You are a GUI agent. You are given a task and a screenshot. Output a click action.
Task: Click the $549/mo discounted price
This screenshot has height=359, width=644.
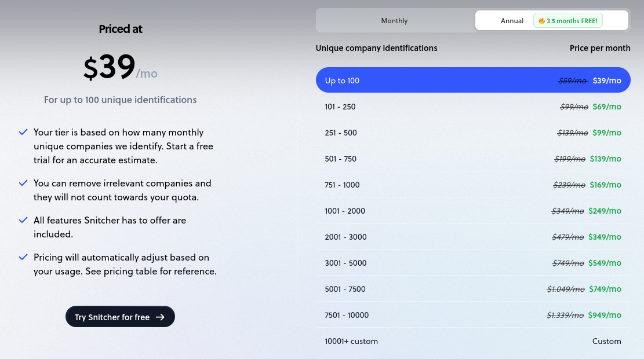tap(605, 262)
